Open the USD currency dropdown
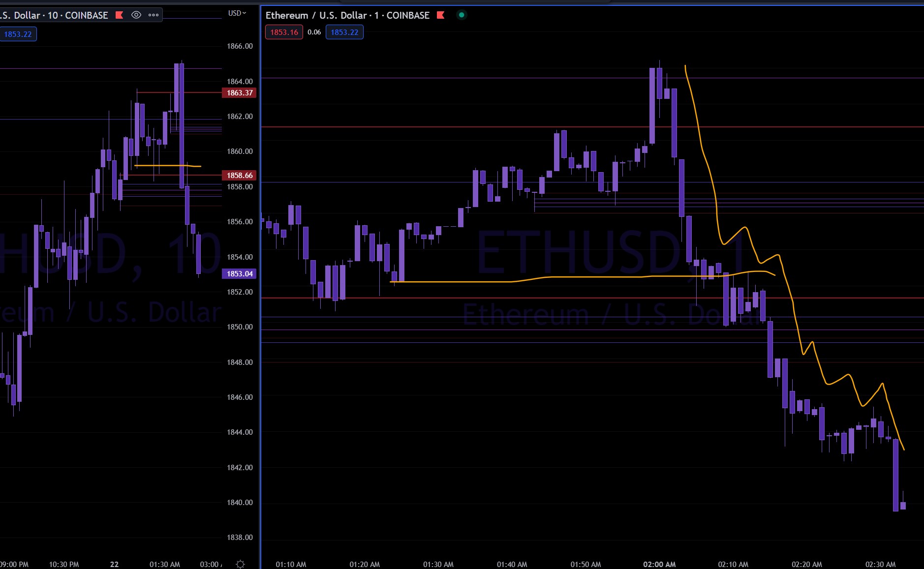 point(237,13)
